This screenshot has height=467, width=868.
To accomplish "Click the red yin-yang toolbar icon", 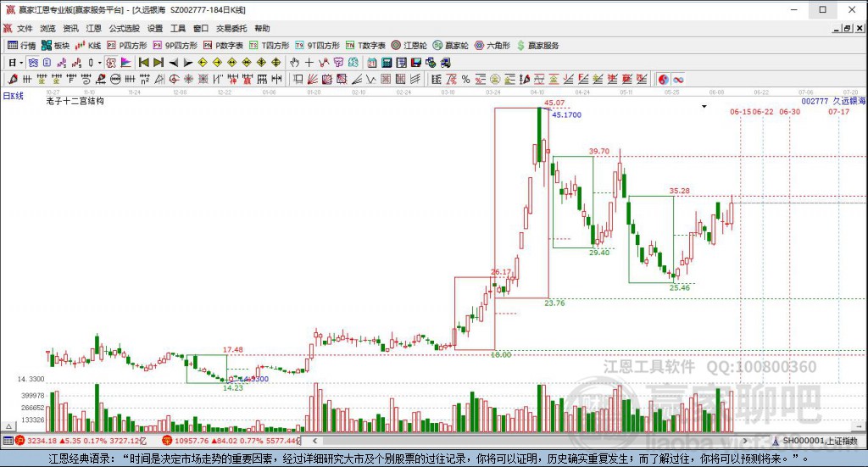I will point(663,80).
